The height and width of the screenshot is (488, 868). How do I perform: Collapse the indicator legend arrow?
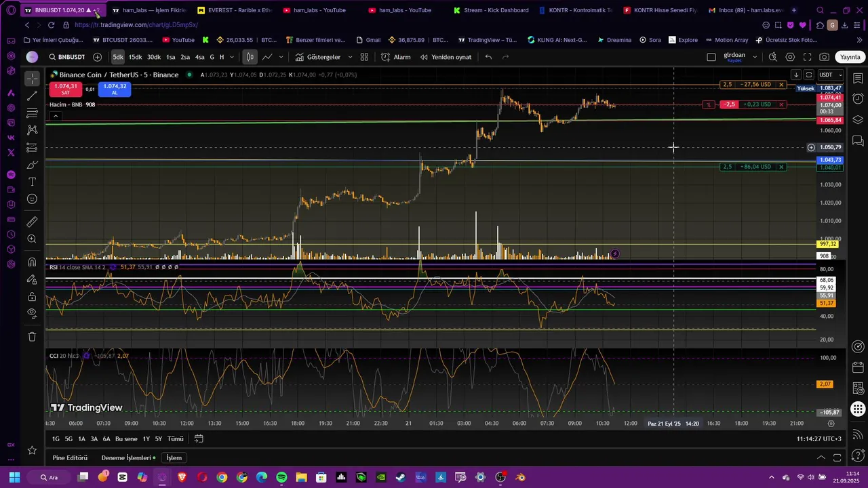point(55,116)
